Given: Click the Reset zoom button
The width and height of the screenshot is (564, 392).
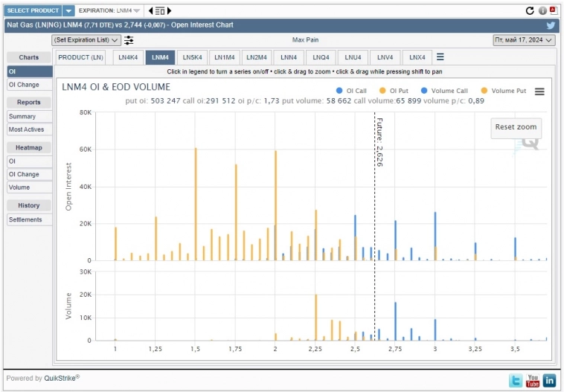Looking at the screenshot, I should coord(516,127).
